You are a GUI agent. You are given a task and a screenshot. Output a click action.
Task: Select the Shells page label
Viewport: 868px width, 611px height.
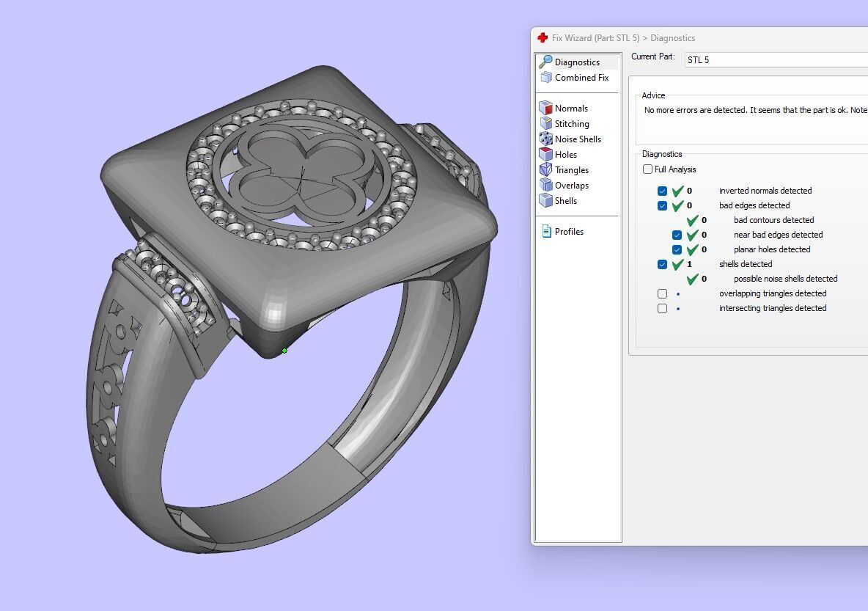point(566,200)
